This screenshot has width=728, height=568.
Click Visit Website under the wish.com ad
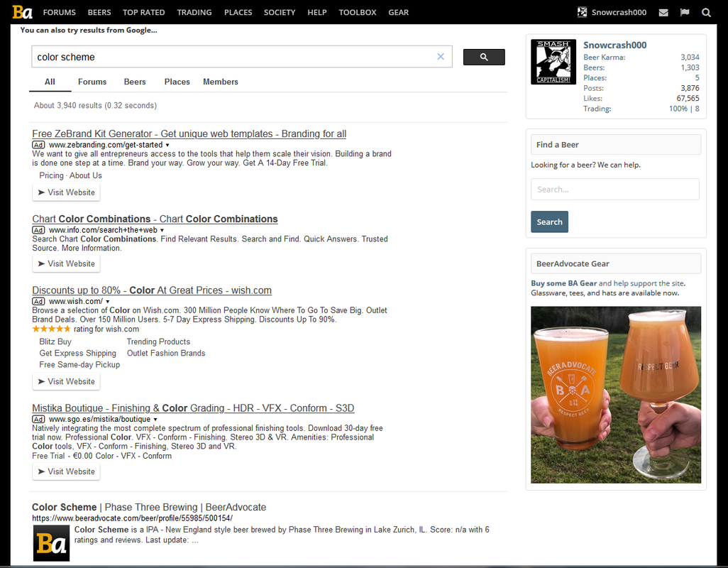(67, 381)
